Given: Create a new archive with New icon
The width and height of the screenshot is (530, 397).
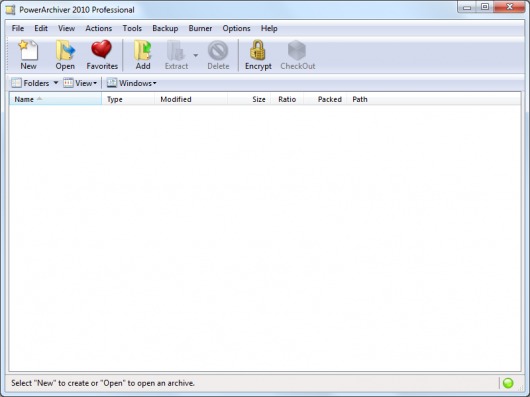Looking at the screenshot, I should pyautogui.click(x=28, y=50).
